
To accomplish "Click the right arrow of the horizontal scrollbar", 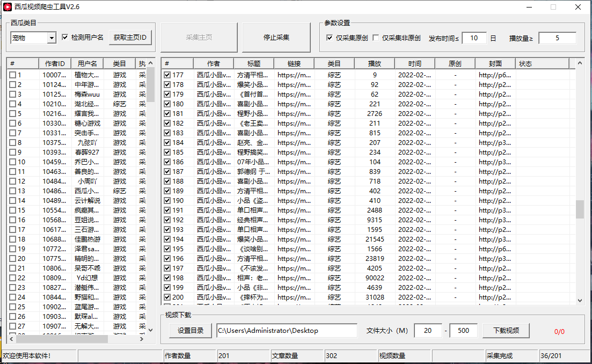I will (x=141, y=338).
